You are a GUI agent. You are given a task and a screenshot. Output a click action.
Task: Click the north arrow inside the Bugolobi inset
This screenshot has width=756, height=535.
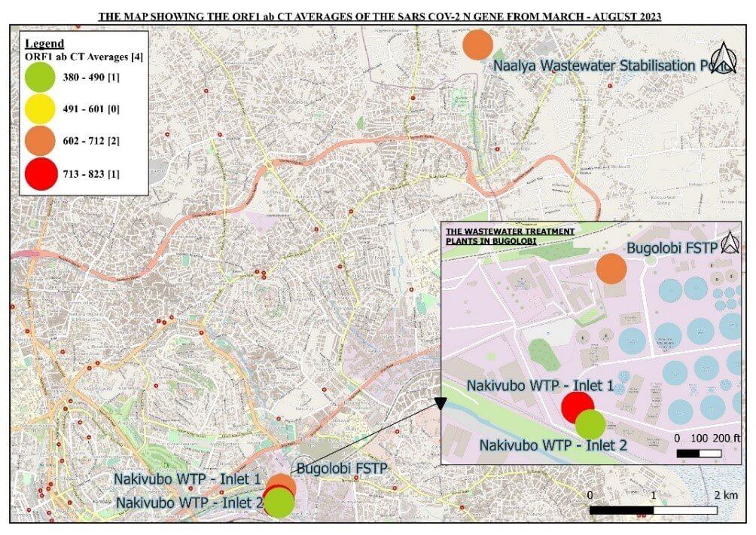click(x=730, y=243)
